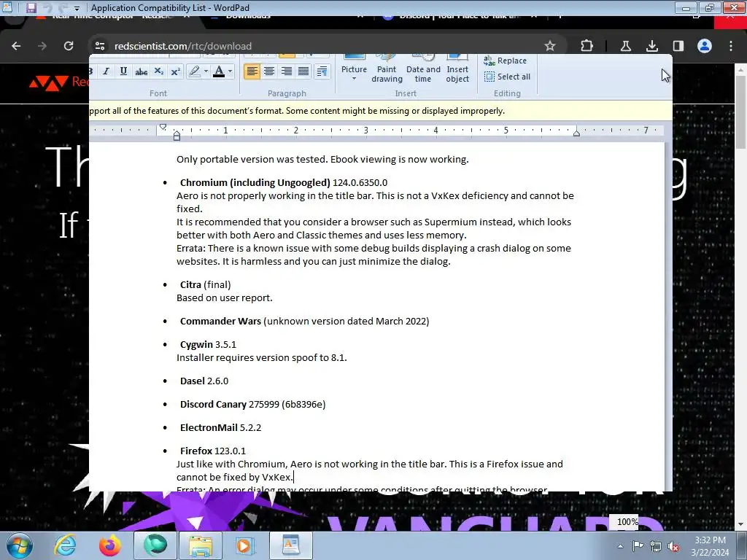Image resolution: width=747 pixels, height=560 pixels.
Task: Open Chrome Labs flask icon
Action: coord(625,46)
